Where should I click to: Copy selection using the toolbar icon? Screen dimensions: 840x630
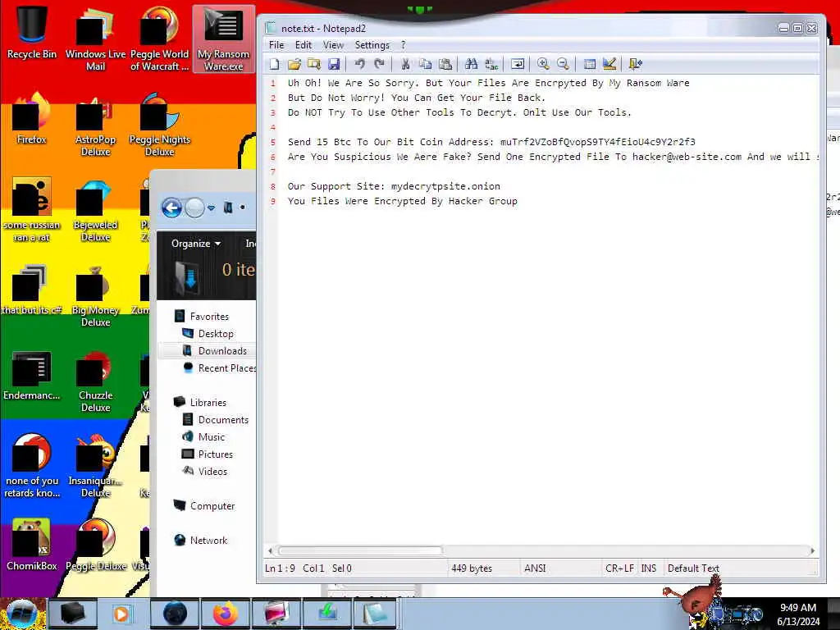pyautogui.click(x=426, y=64)
